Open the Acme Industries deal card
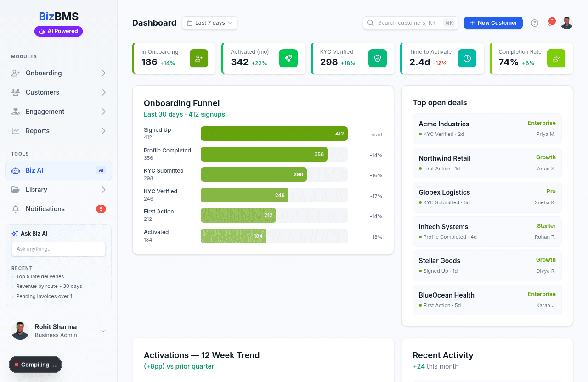This screenshot has width=588, height=382. [487, 129]
